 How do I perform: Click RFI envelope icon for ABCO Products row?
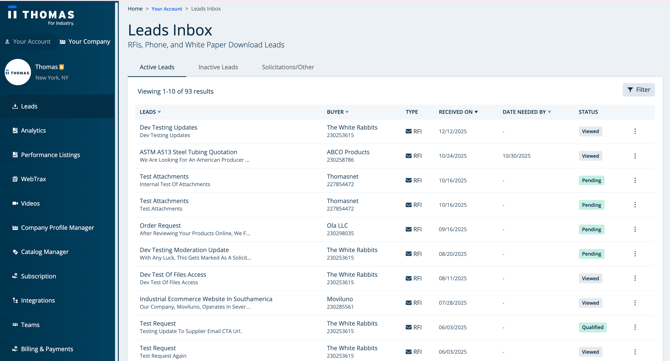[408, 156]
